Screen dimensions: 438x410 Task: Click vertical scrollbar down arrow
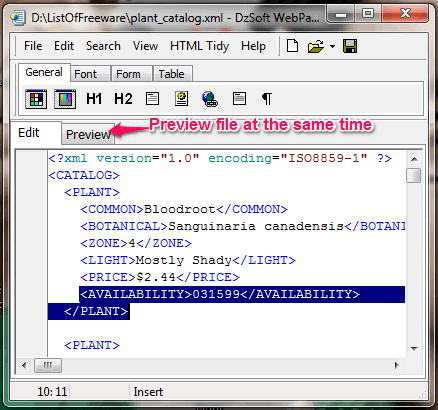pos(414,349)
